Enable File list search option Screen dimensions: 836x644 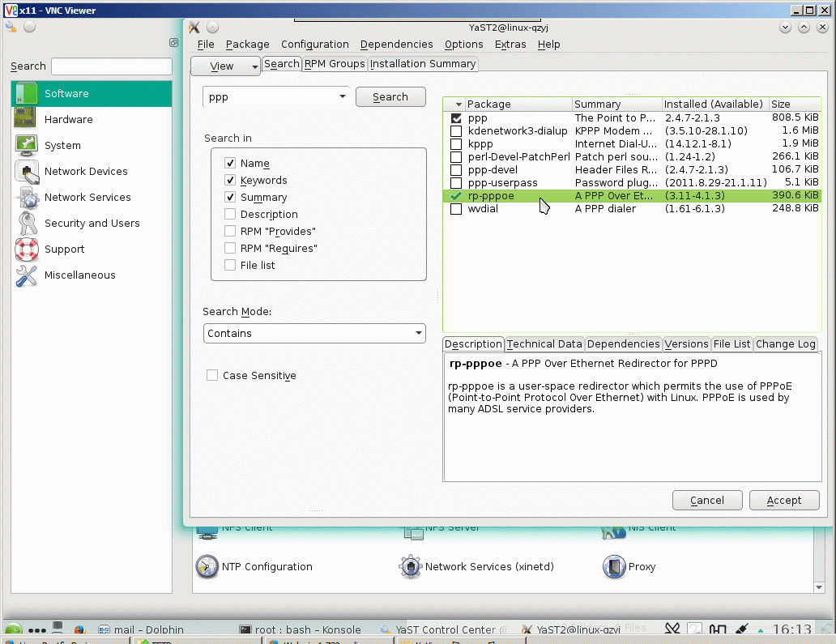coord(230,266)
